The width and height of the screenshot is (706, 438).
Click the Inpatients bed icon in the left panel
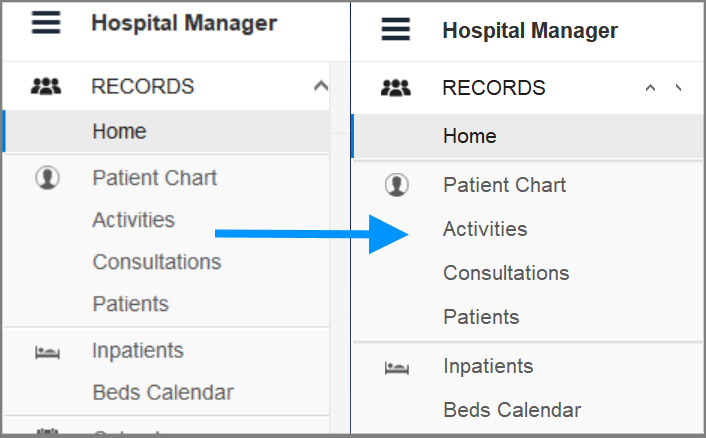[x=47, y=351]
